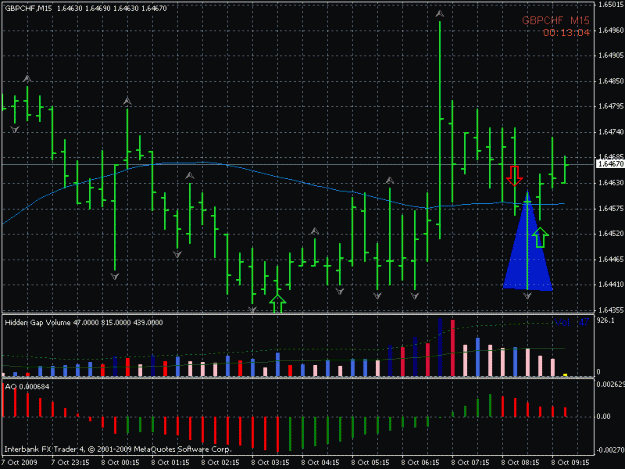This screenshot has width=625, height=469.
Task: Click price level 1.64410 on the axis
Action: coord(611,285)
